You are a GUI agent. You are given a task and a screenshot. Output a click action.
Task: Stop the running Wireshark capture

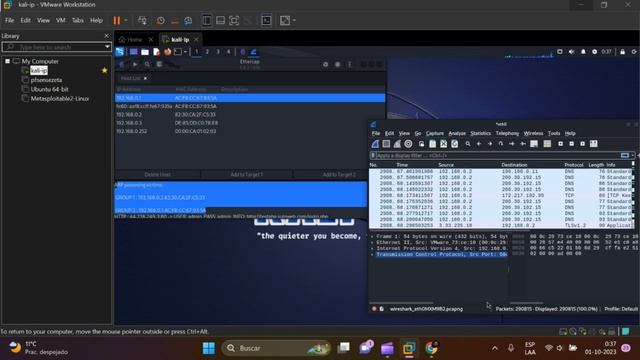tap(386, 144)
